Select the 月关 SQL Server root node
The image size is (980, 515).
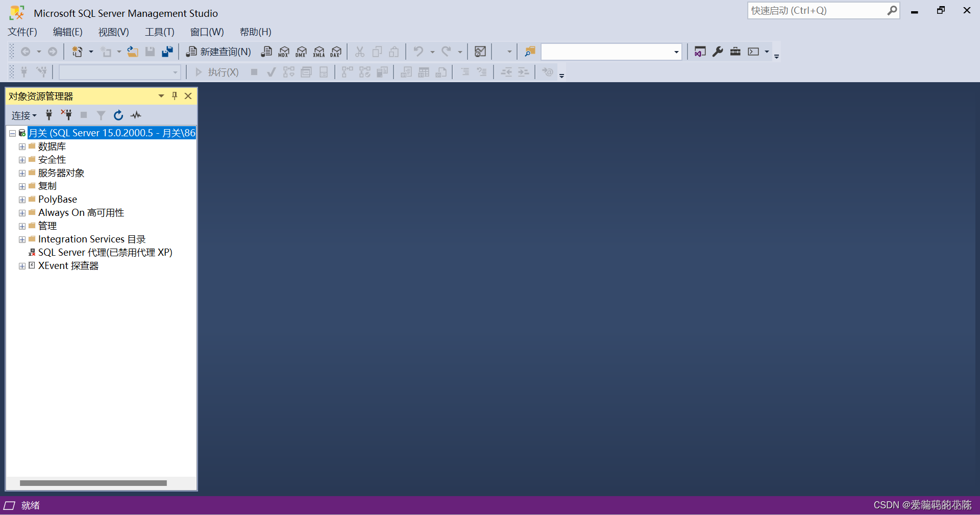(112, 133)
